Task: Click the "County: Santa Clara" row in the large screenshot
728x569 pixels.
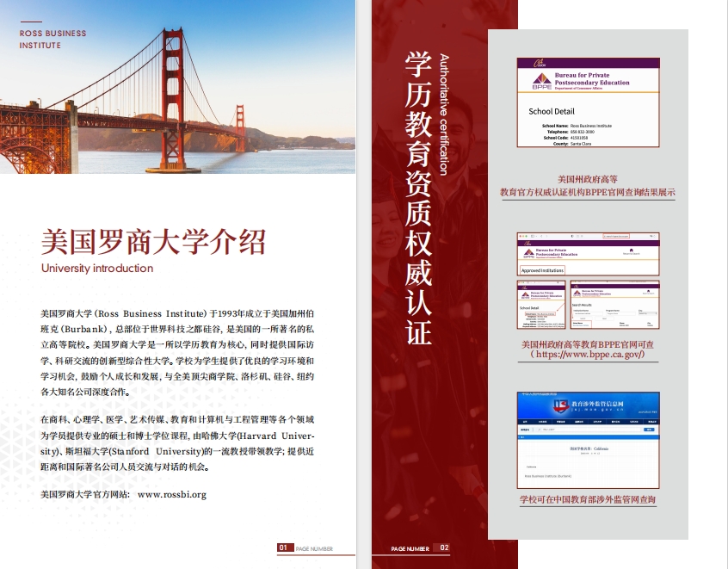Action: click(x=572, y=144)
